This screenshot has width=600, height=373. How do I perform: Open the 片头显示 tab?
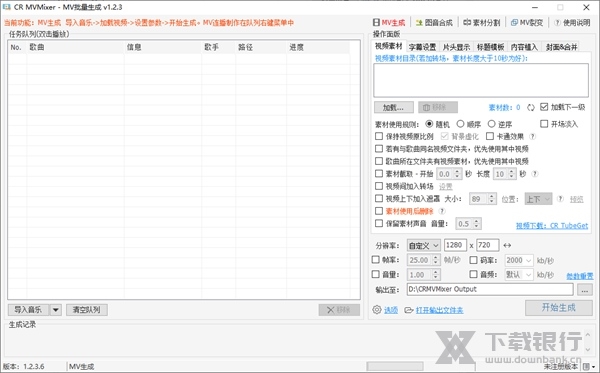(x=456, y=47)
